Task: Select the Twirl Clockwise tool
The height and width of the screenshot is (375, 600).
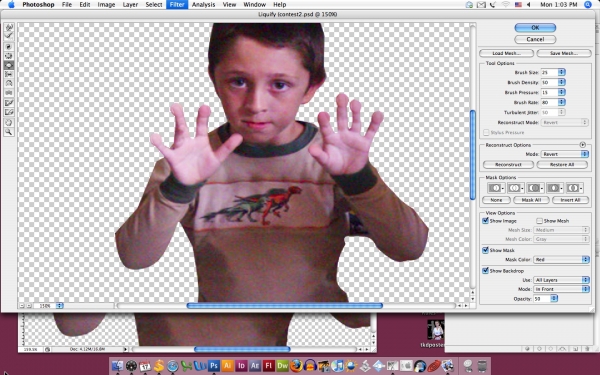Action: point(9,47)
